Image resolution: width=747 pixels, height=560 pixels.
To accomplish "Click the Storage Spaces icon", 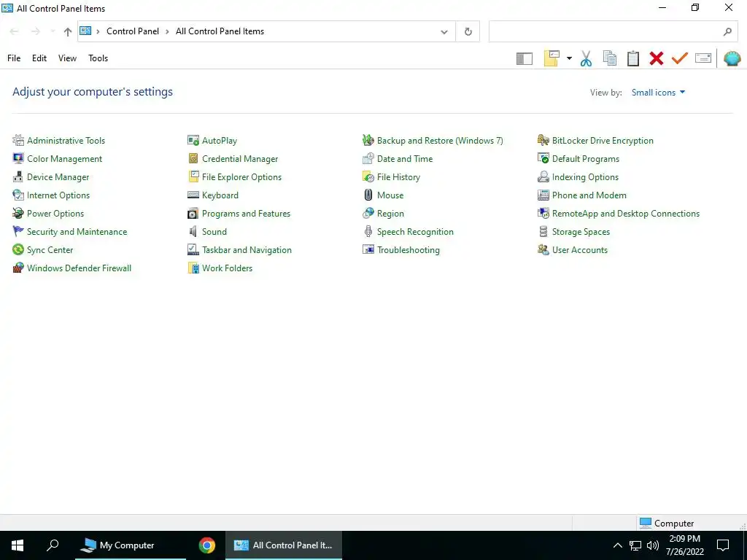I will [x=543, y=231].
